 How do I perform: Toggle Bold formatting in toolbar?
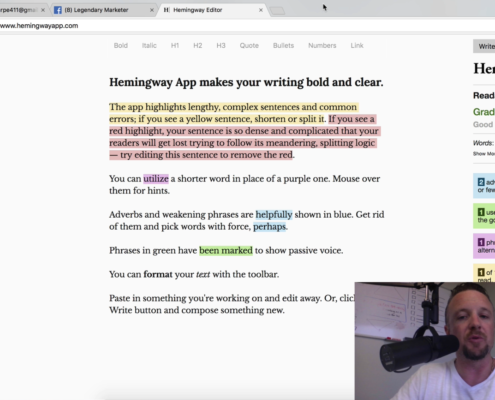[x=121, y=46]
